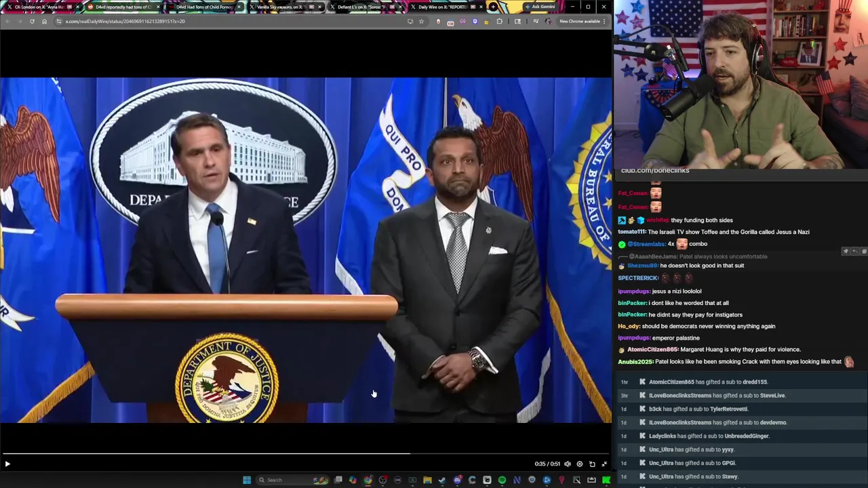Reload the page in Chrome

point(32,21)
